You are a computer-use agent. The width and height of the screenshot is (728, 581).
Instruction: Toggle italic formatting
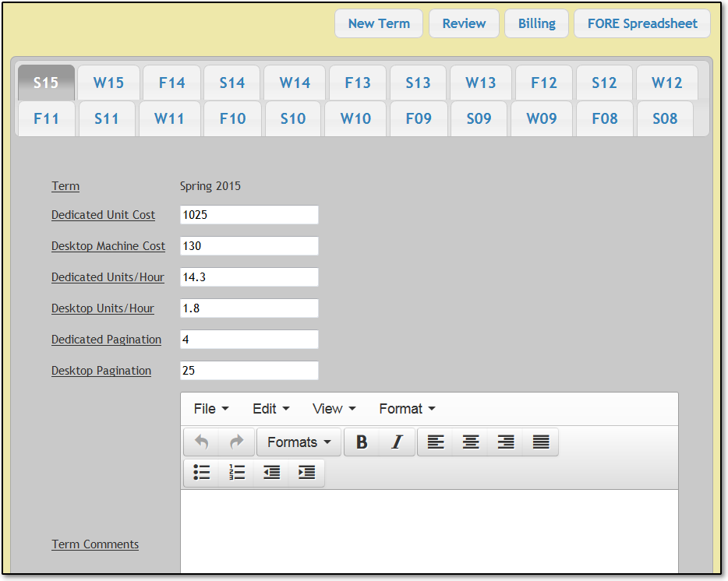[397, 442]
